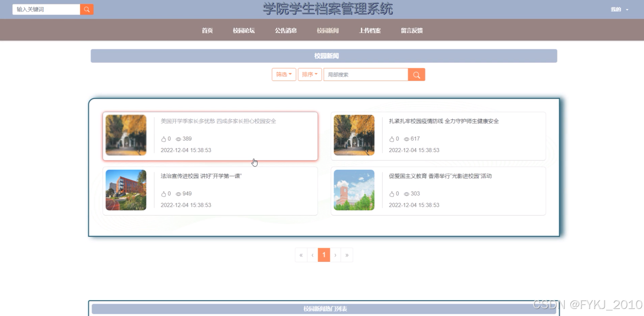
Task: Click the 局部搜索 search field
Action: tap(366, 75)
